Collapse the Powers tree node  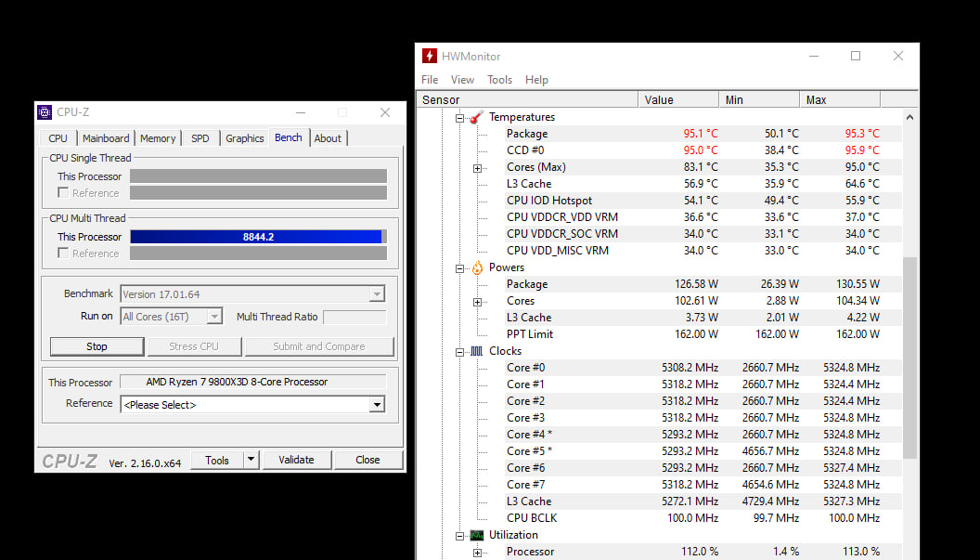point(460,268)
